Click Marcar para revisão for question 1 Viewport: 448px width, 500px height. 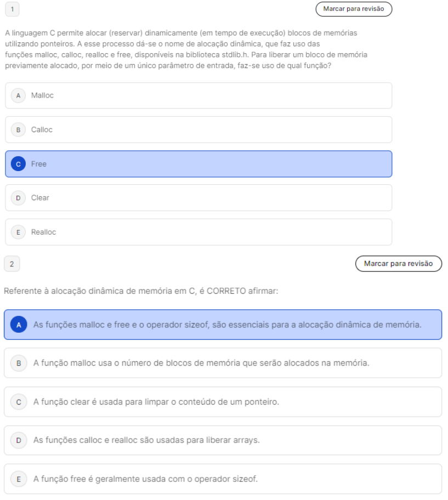(354, 9)
